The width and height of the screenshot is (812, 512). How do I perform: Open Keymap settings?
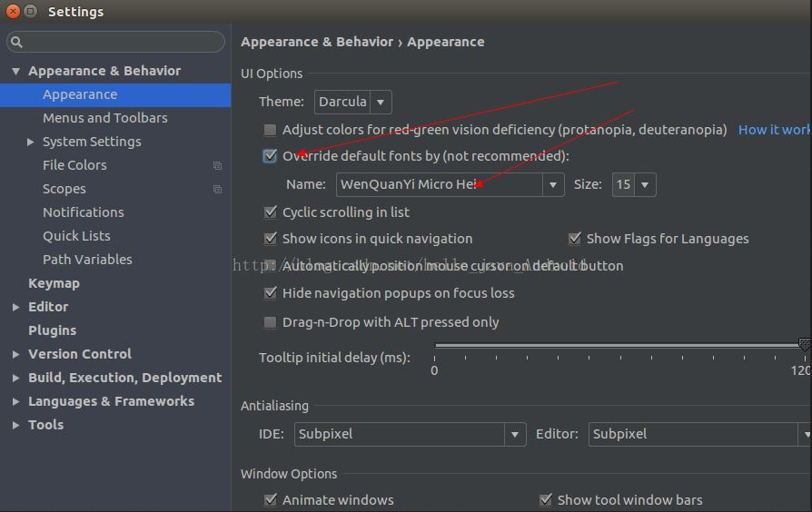click(x=54, y=283)
